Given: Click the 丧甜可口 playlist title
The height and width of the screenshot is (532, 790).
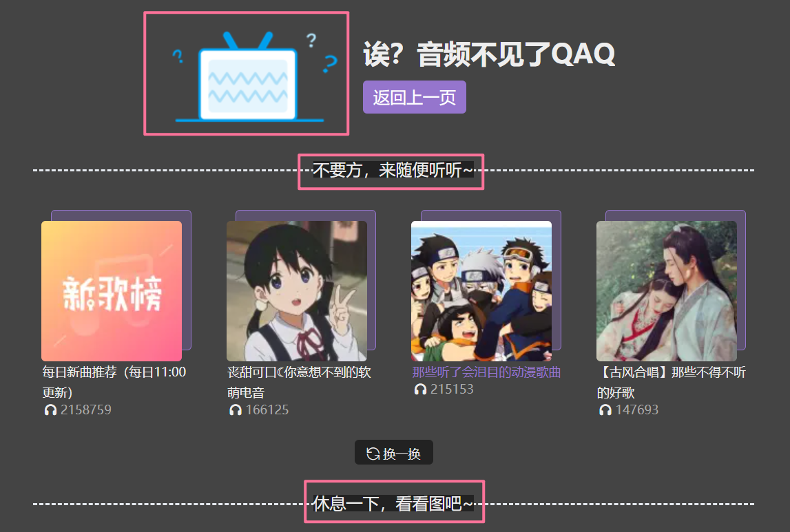Looking at the screenshot, I should click(x=300, y=382).
